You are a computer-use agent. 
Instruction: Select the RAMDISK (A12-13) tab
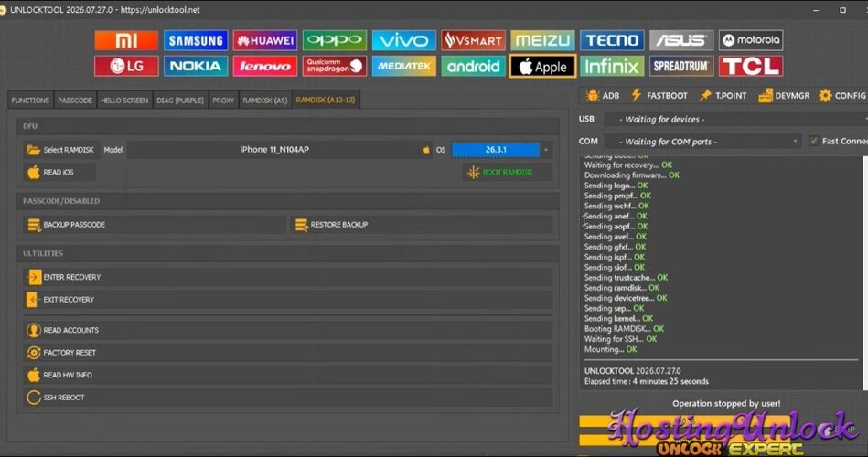click(x=326, y=100)
